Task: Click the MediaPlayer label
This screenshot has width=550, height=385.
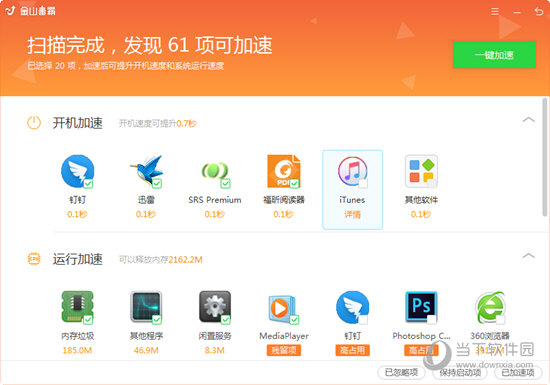Action: click(x=284, y=336)
